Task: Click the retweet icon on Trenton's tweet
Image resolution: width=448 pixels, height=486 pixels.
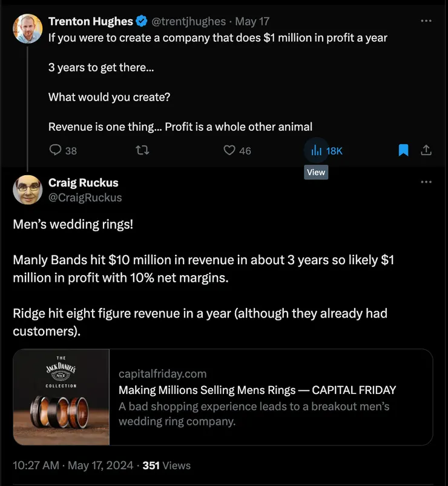Action: point(143,150)
